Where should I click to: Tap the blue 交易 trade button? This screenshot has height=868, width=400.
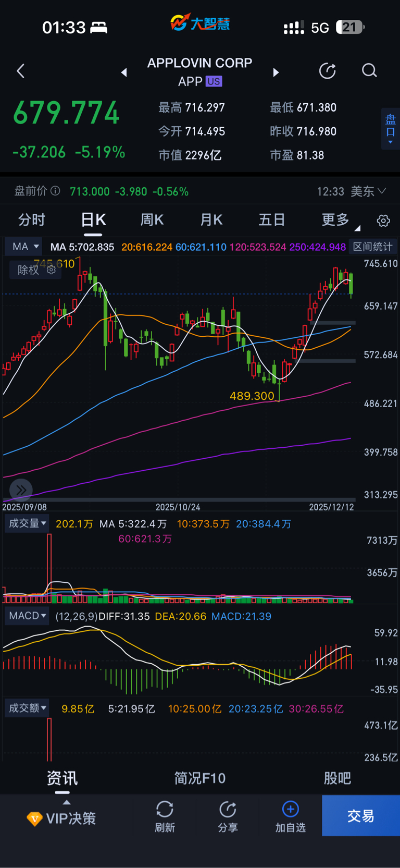click(x=361, y=816)
